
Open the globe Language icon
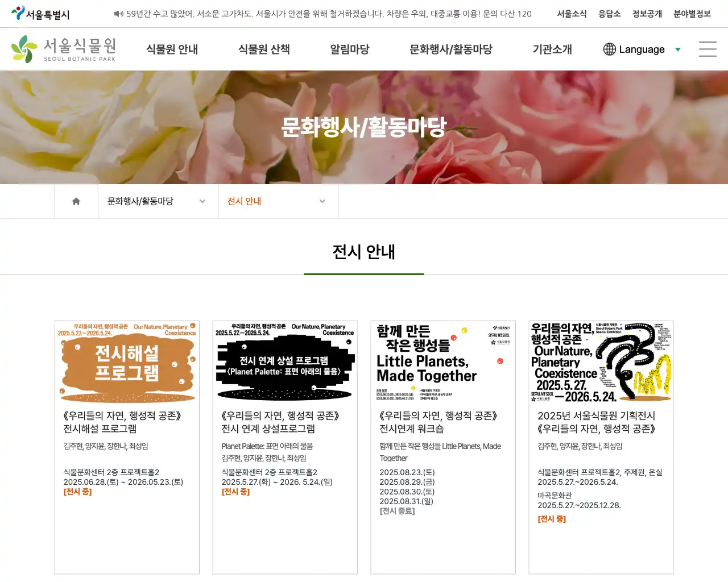point(609,49)
